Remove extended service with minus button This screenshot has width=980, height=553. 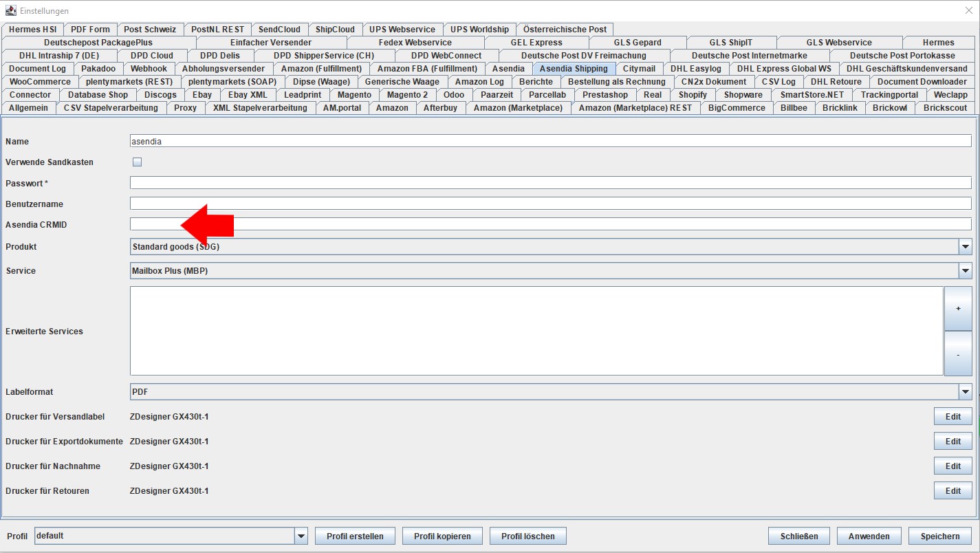pyautogui.click(x=958, y=354)
